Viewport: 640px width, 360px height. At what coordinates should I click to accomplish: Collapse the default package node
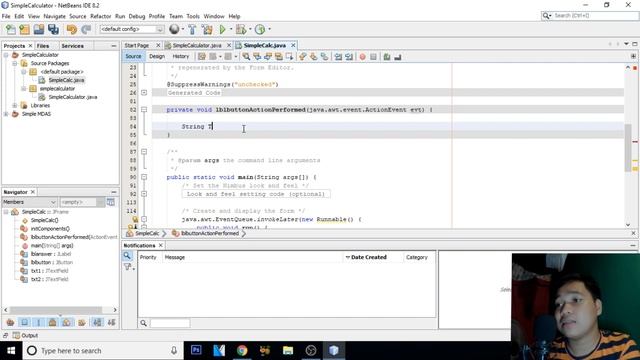(x=24, y=72)
